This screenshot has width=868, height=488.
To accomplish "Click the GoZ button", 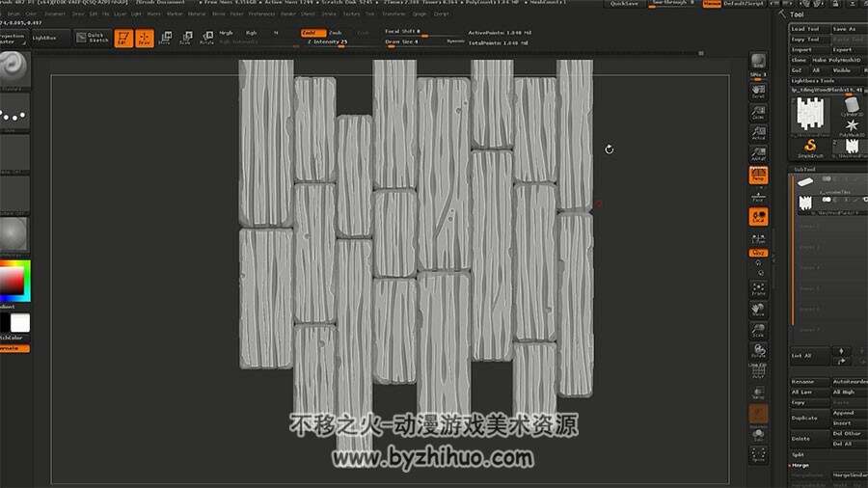I will click(798, 70).
